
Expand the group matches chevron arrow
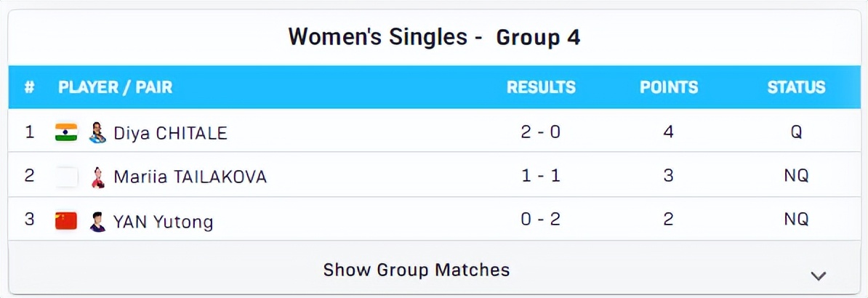[x=819, y=275]
